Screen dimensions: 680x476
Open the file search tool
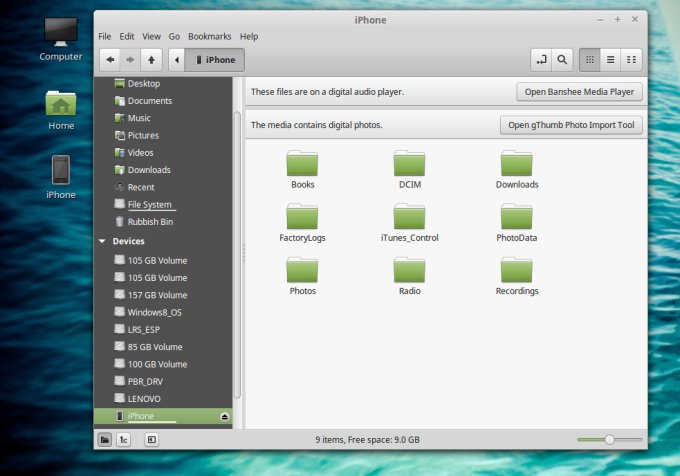(562, 60)
